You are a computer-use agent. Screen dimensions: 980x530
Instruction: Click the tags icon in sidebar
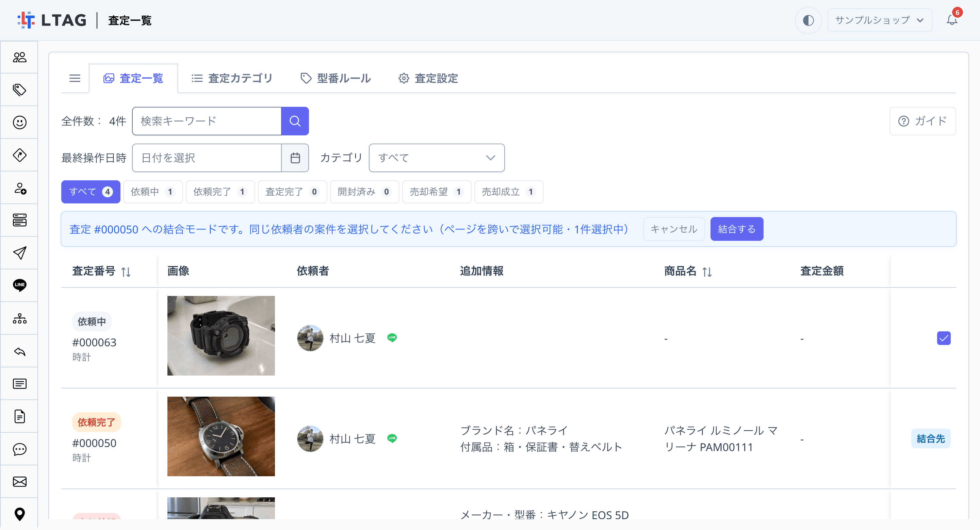click(19, 90)
